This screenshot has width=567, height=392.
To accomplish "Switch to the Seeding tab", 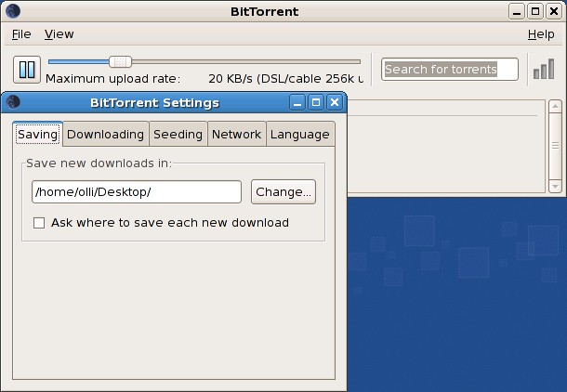I will pyautogui.click(x=178, y=134).
